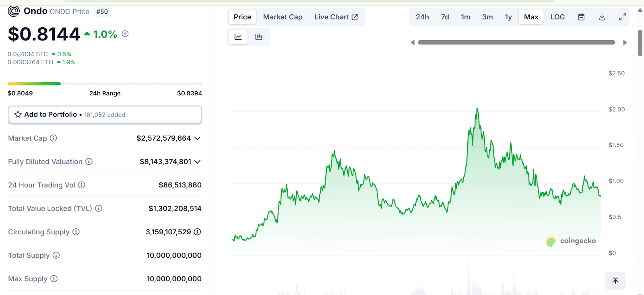The image size is (644, 295).
Task: Open Total Supply info icon
Action: pos(56,255)
